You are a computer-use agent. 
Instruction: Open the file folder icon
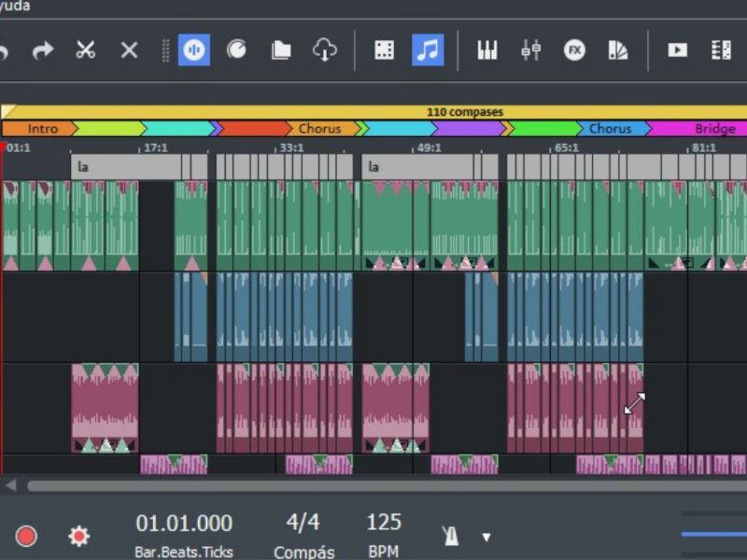(x=281, y=50)
